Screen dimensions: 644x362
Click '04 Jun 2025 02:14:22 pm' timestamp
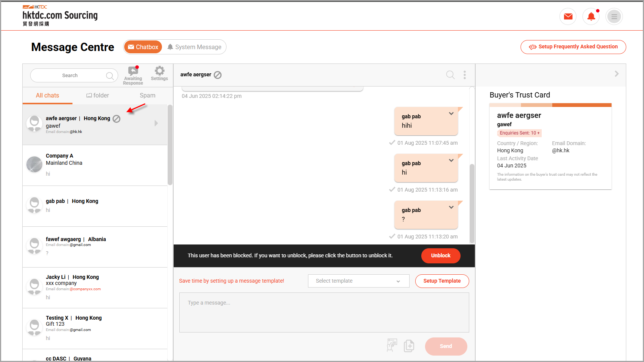point(211,96)
